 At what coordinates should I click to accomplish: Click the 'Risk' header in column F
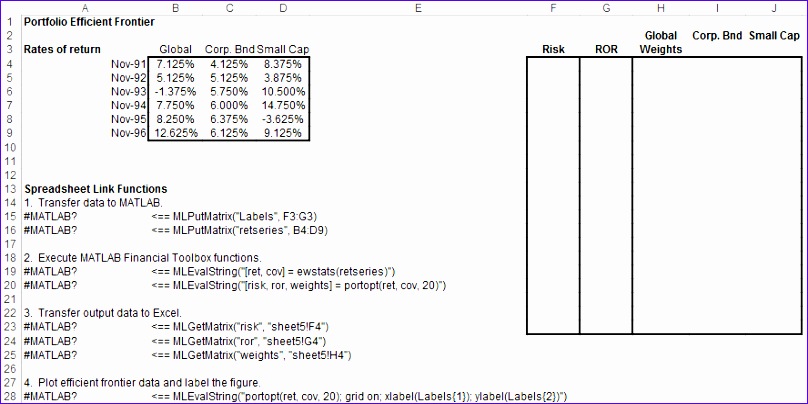coord(553,49)
